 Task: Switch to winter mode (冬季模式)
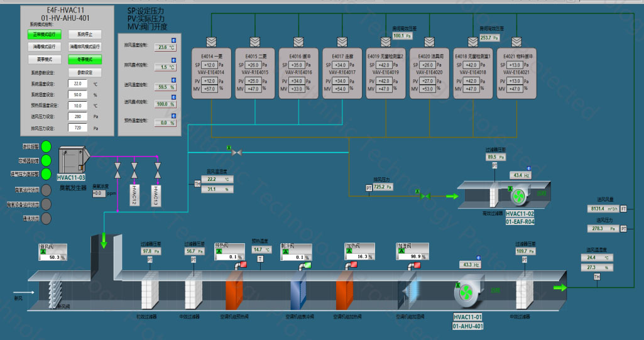(85, 60)
